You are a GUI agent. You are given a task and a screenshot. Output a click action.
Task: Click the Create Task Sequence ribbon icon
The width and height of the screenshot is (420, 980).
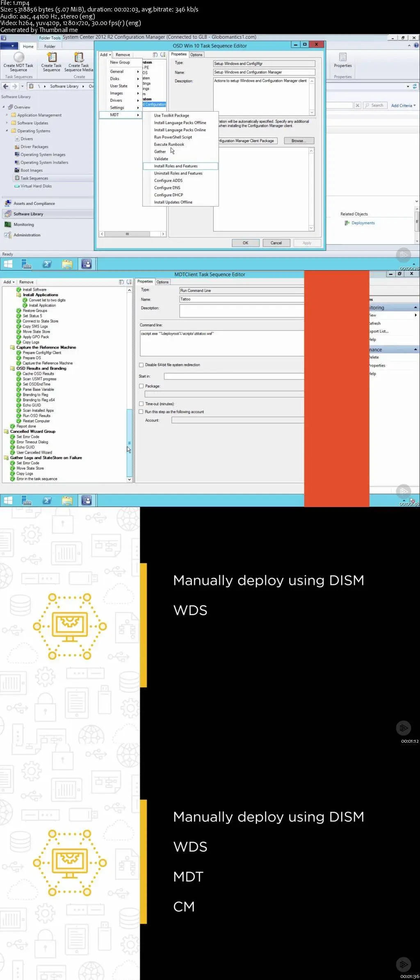click(52, 57)
